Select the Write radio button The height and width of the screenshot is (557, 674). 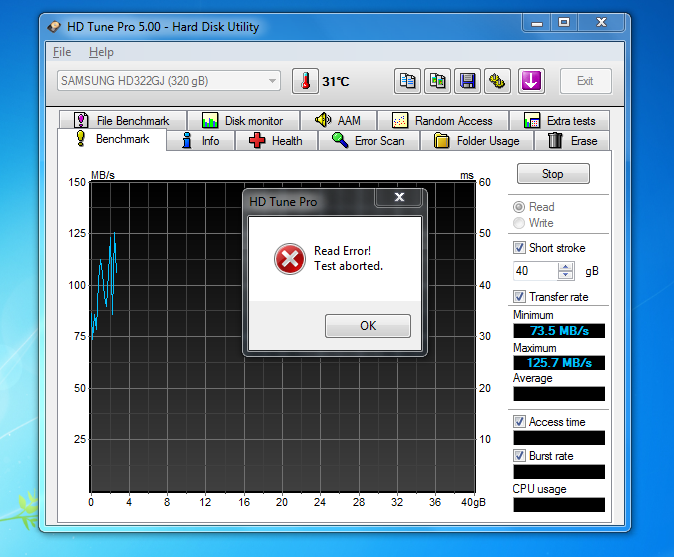point(519,223)
